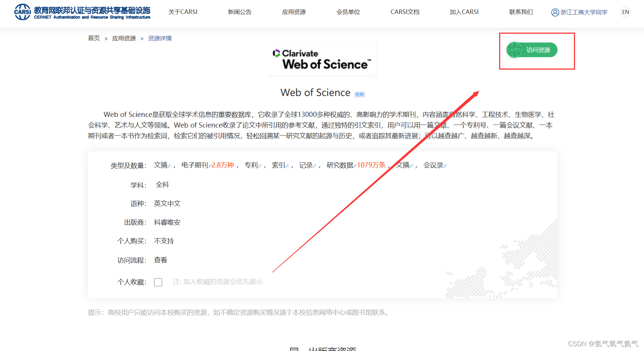644x351 pixels.
Task: Click the Web of Science page title
Action: pyautogui.click(x=315, y=93)
